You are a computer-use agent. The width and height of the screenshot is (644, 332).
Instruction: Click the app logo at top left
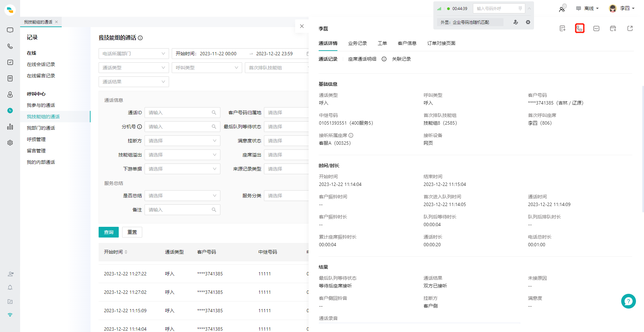[10, 10]
